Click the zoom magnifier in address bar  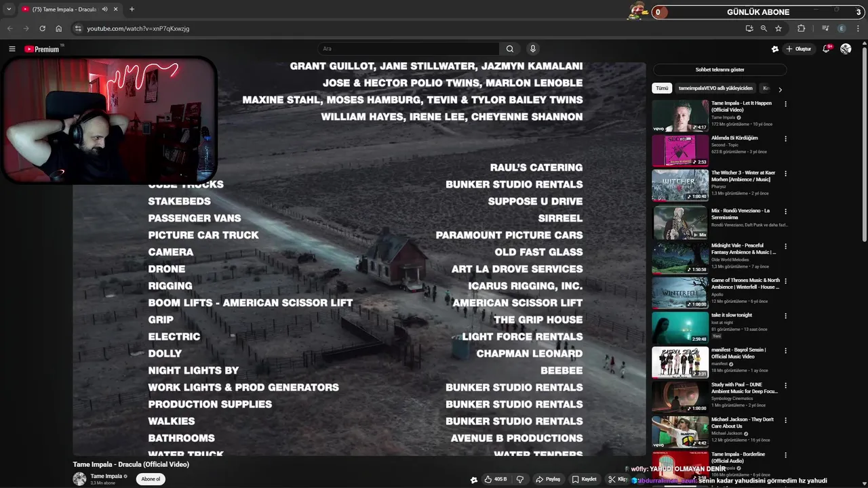[x=764, y=28]
